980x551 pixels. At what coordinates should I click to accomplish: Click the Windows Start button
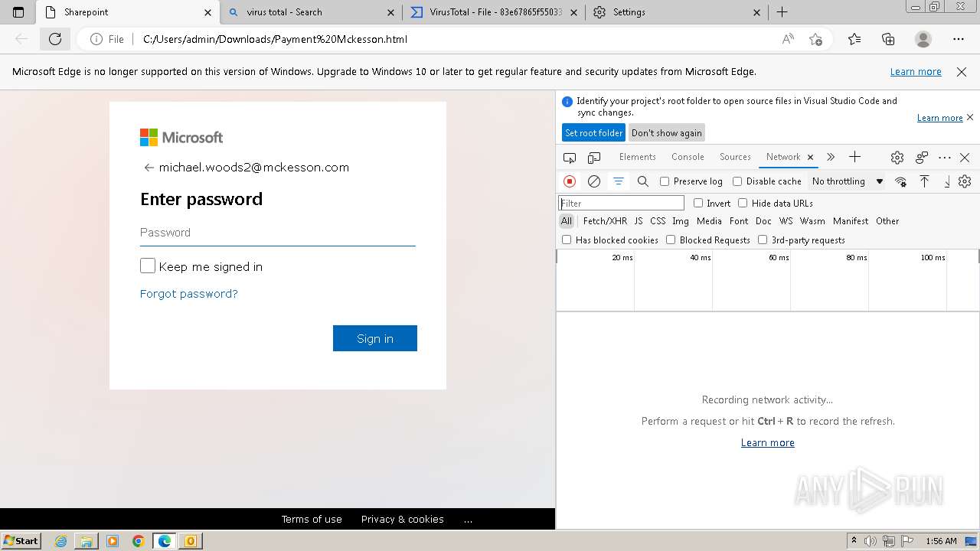(x=21, y=541)
